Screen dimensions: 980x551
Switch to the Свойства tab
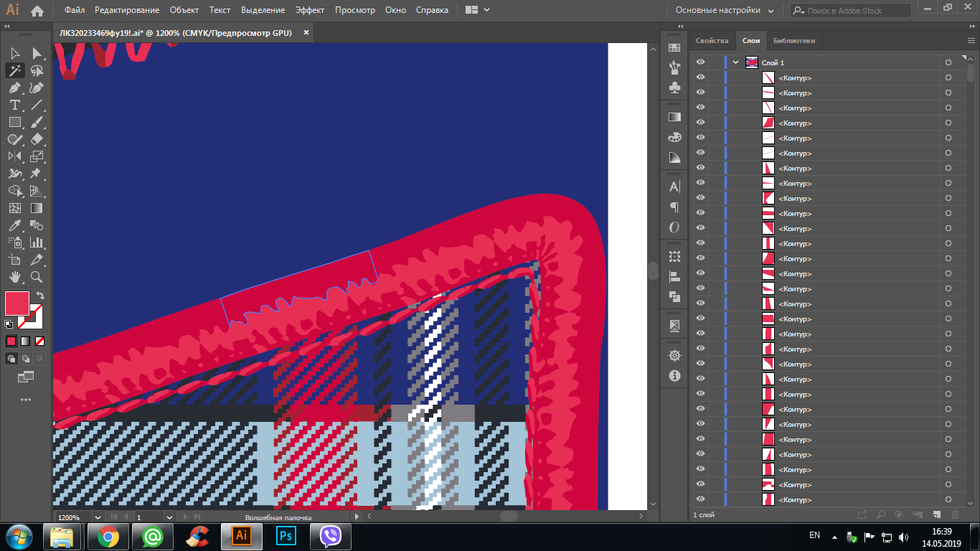pyautogui.click(x=712, y=41)
